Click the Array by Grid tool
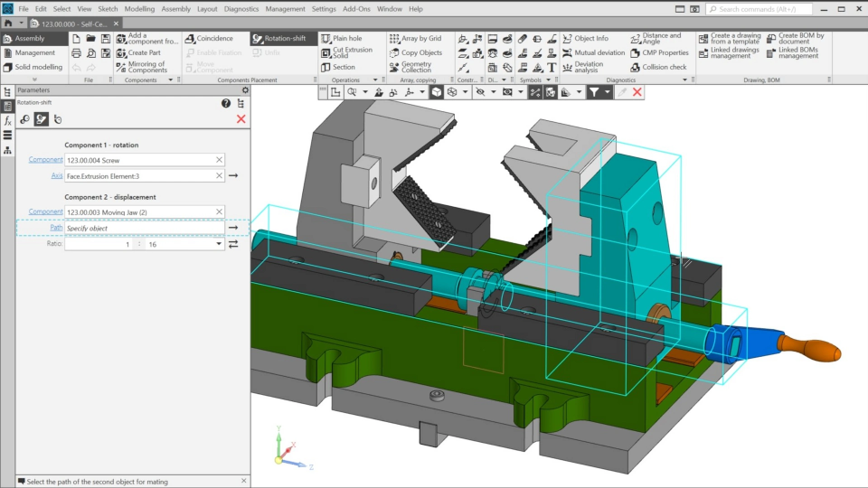Viewport: 868px width, 488px height. 415,39
